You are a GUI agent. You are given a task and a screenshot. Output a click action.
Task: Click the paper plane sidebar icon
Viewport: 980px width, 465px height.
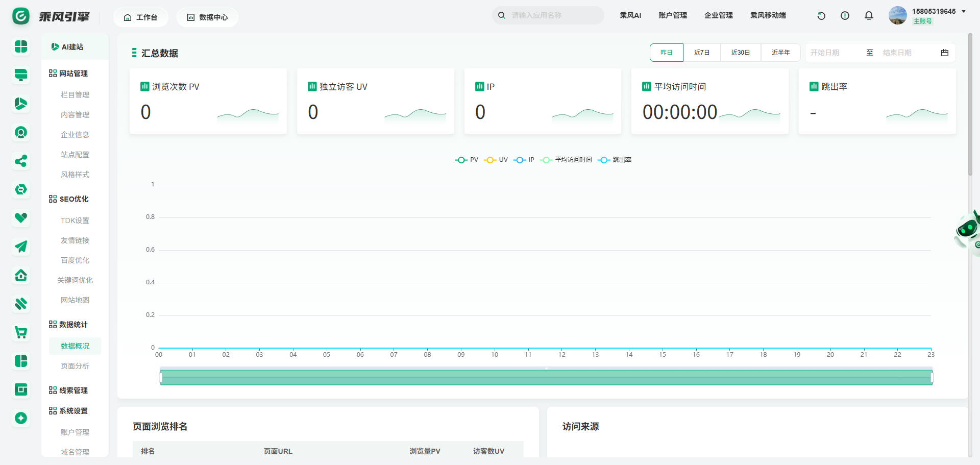pos(21,247)
